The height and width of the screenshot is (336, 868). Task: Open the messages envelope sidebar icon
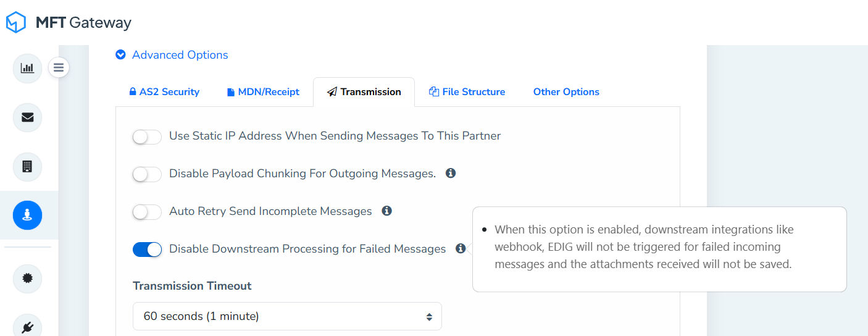coord(27,117)
